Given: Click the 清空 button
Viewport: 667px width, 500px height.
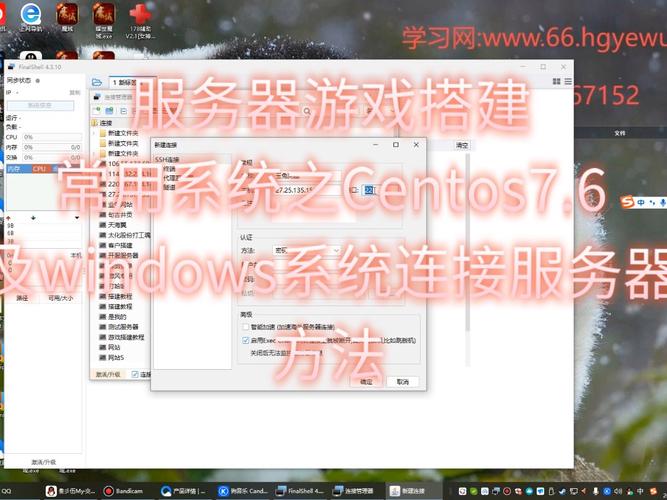Looking at the screenshot, I should [x=462, y=146].
